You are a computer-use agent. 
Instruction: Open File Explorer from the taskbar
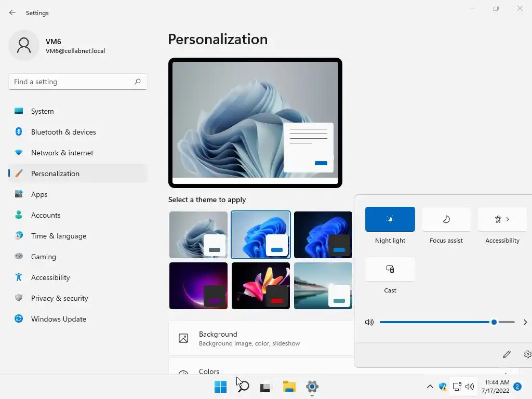pyautogui.click(x=289, y=387)
